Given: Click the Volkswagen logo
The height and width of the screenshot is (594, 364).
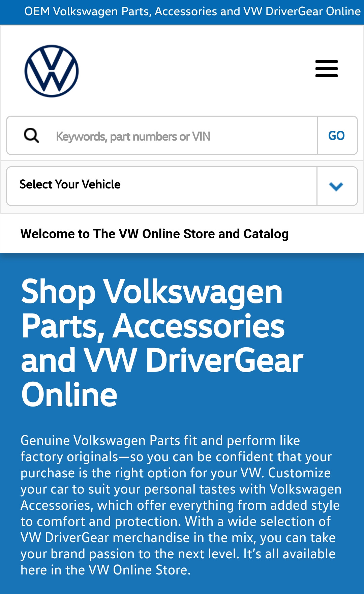Looking at the screenshot, I should point(52,71).
